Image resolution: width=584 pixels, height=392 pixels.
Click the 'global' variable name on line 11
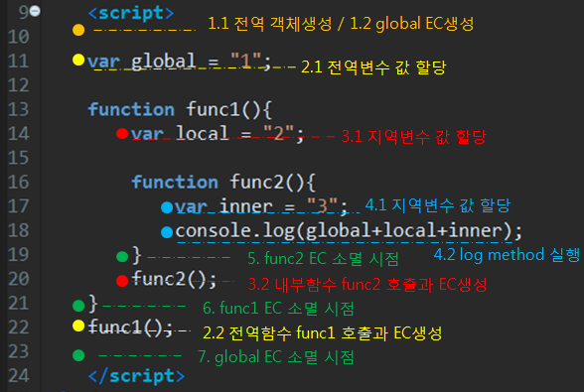(x=164, y=62)
